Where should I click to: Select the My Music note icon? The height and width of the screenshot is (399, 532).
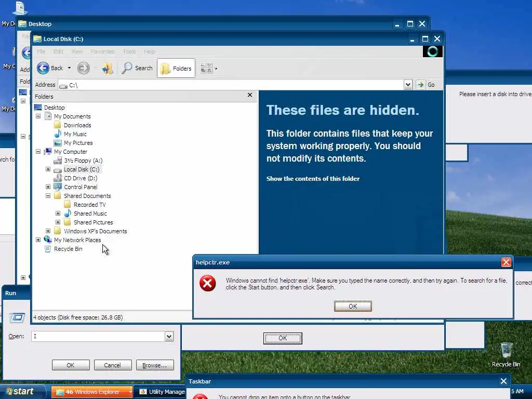point(58,134)
